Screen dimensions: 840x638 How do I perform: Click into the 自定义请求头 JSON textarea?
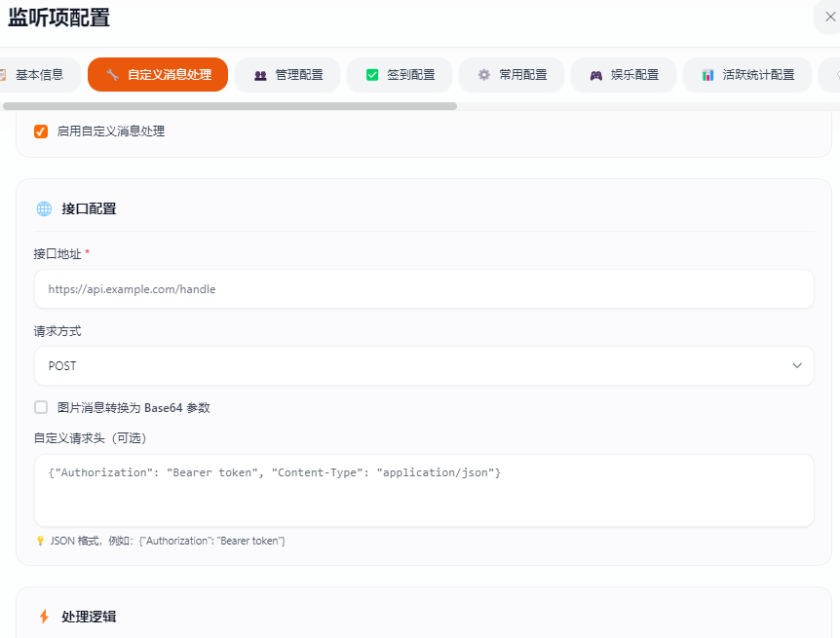point(424,490)
